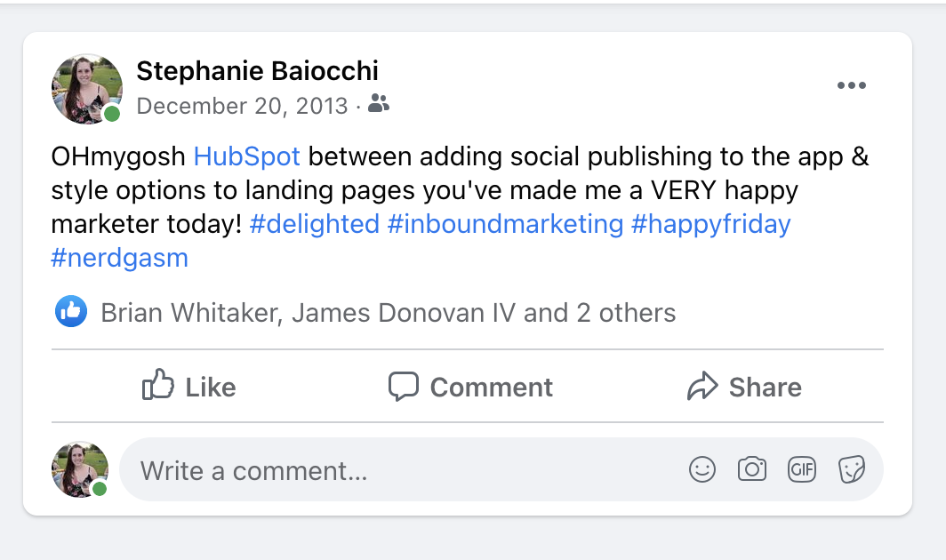Click the Comment speech bubble button
946x560 pixels.
coord(470,386)
